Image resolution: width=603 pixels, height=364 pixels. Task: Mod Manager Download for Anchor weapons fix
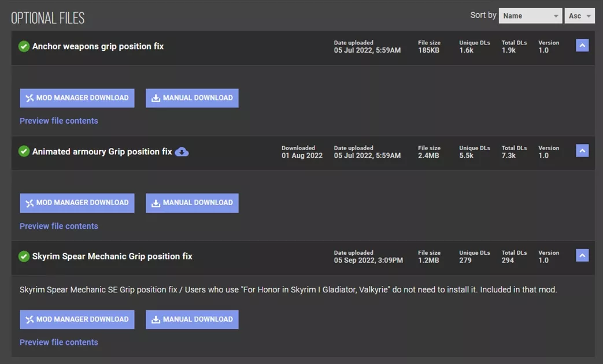77,98
